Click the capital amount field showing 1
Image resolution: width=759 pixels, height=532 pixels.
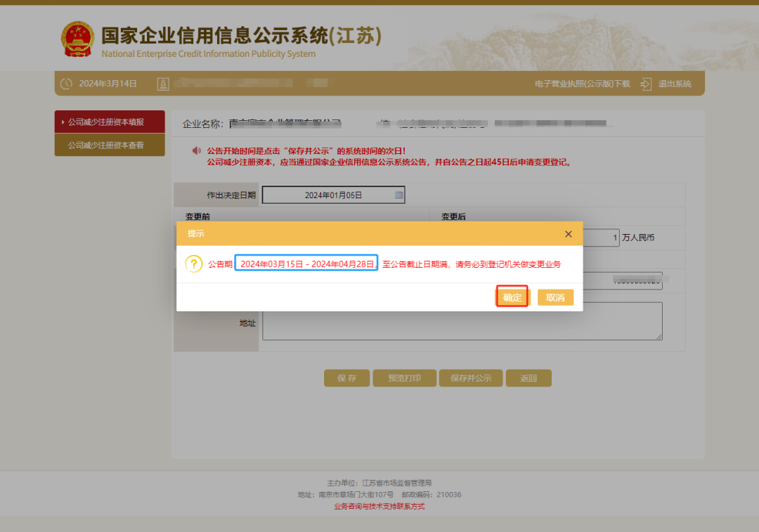(x=601, y=238)
